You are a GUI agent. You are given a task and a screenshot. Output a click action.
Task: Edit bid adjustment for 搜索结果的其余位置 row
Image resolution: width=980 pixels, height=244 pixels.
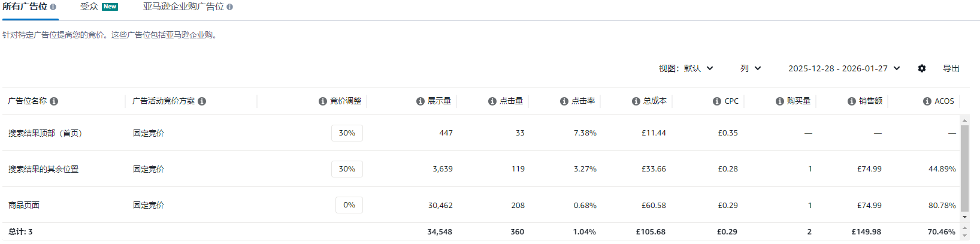pos(347,169)
